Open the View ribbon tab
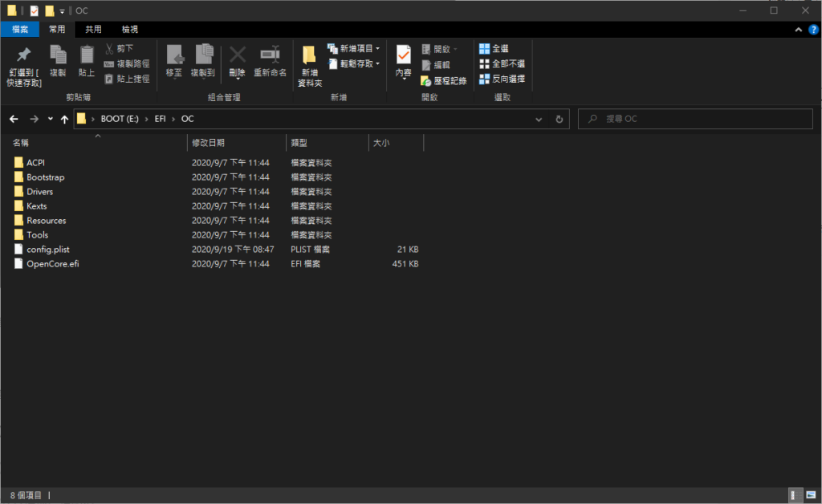822x504 pixels. (x=129, y=30)
